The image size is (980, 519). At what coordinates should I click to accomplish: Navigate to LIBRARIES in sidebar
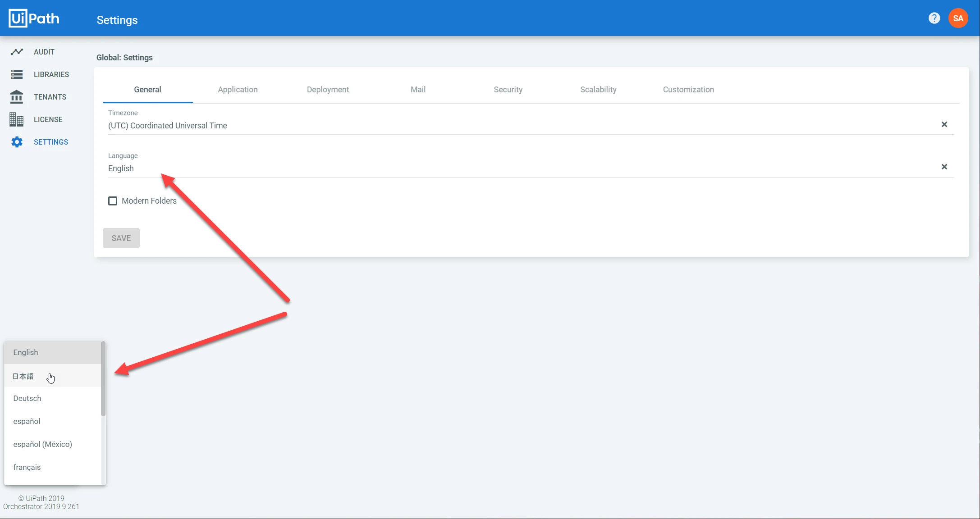coord(51,74)
